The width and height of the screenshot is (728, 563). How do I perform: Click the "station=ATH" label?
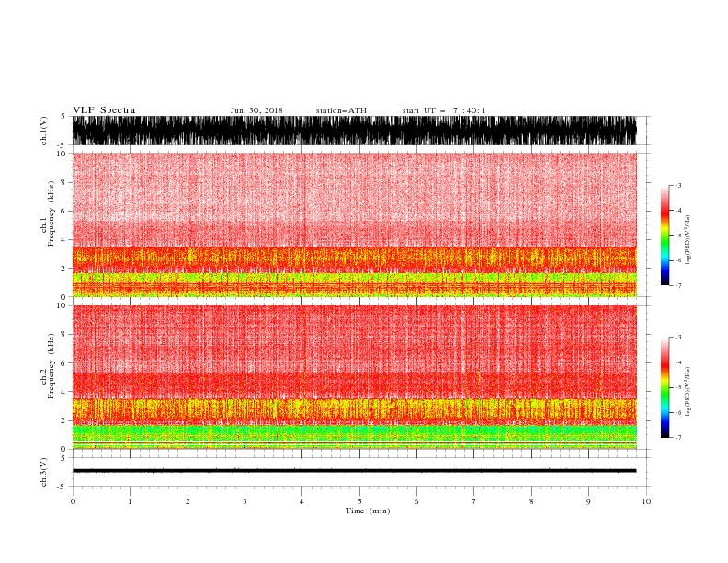click(341, 110)
